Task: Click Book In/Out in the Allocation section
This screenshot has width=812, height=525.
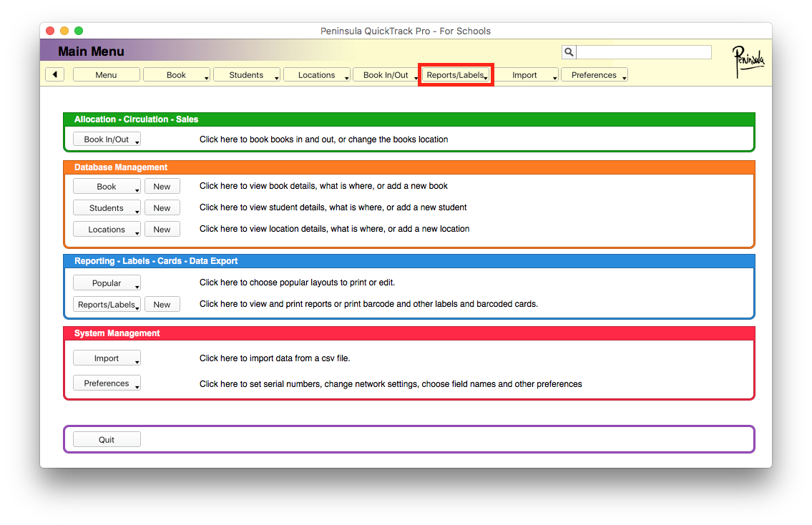Action: (x=107, y=139)
